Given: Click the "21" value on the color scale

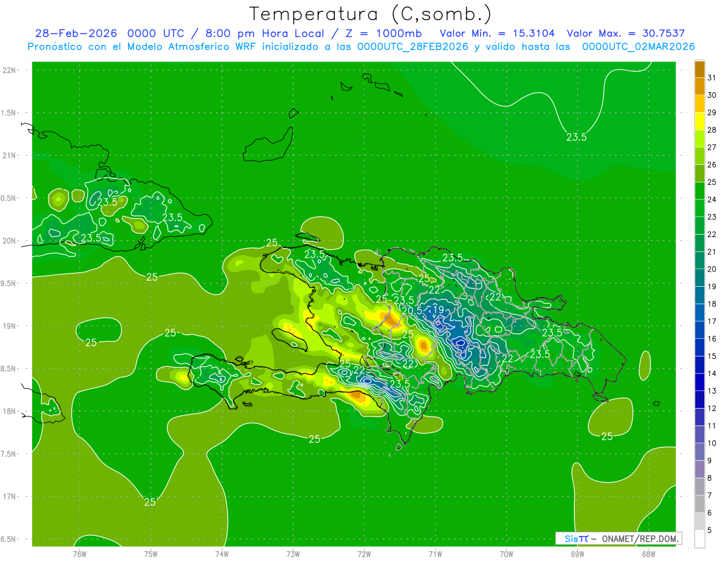Looking at the screenshot, I should pyautogui.click(x=712, y=252).
